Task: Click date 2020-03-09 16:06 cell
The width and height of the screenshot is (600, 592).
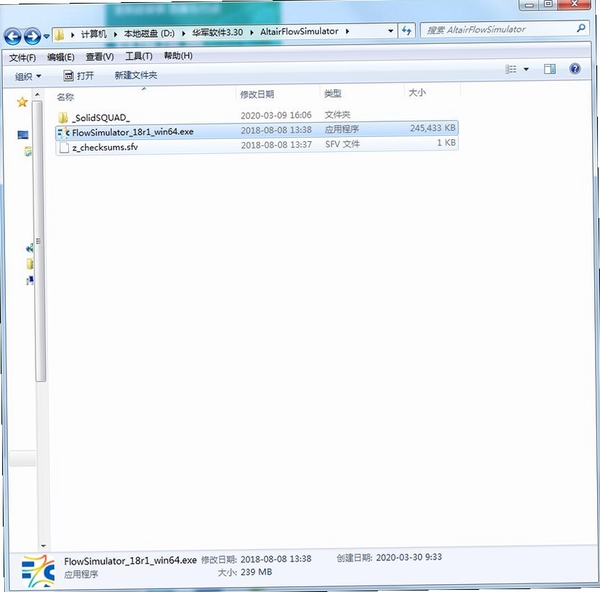Action: [276, 115]
